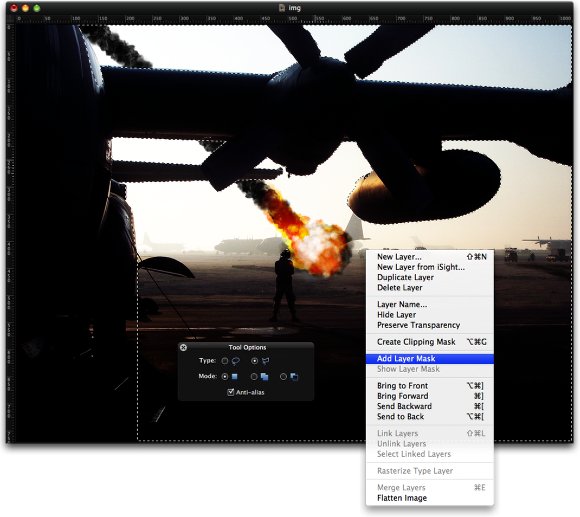Screen dimensions: 580x517
Task: Click the Mode: label in Tool Options
Action: pyautogui.click(x=208, y=376)
